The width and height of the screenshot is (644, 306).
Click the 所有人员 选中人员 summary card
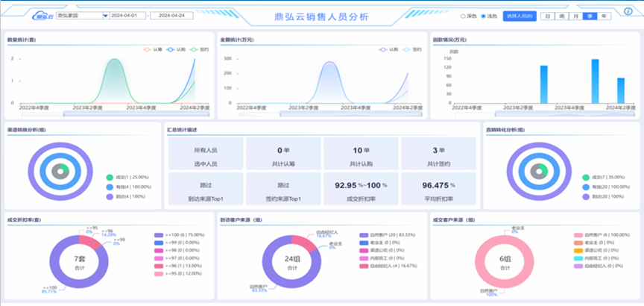206,154
